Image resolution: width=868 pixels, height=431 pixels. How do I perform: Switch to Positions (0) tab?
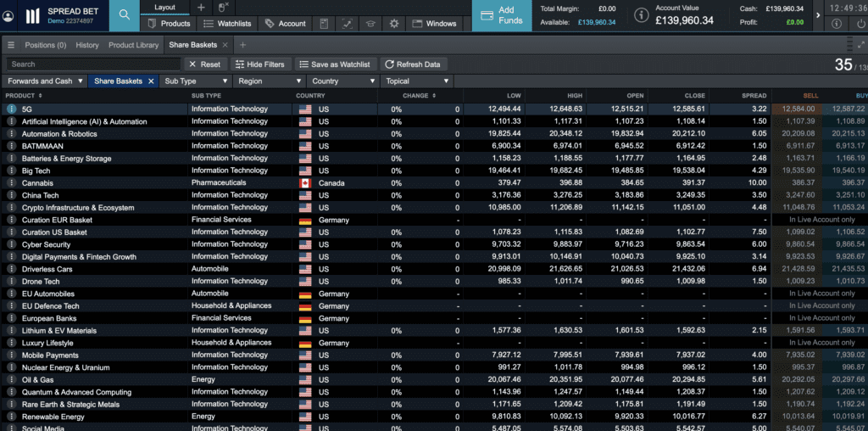tap(46, 45)
